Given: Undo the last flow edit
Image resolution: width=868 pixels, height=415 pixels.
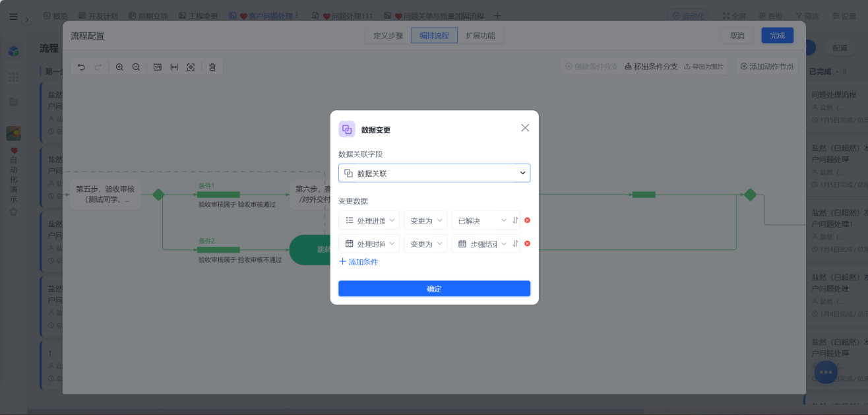Looking at the screenshot, I should (x=81, y=67).
